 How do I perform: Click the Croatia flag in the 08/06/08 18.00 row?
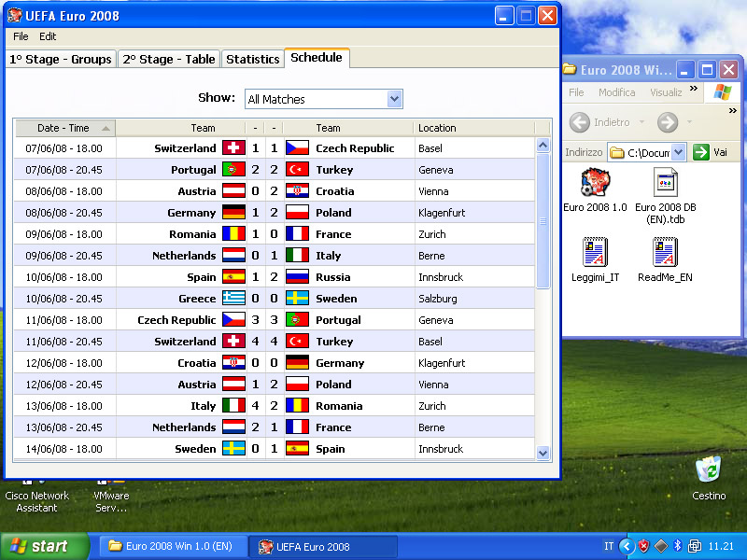click(297, 191)
